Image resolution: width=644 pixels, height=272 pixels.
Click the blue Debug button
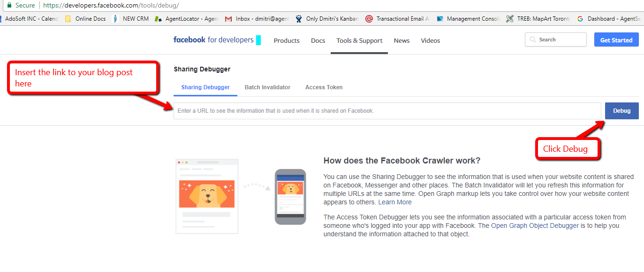coord(622,111)
